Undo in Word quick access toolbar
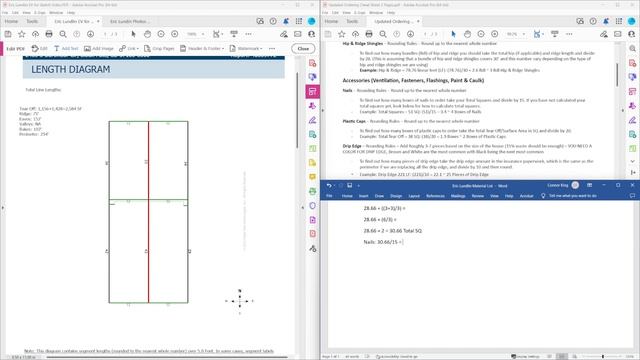Viewport: 640px width, 360px height. click(x=329, y=185)
